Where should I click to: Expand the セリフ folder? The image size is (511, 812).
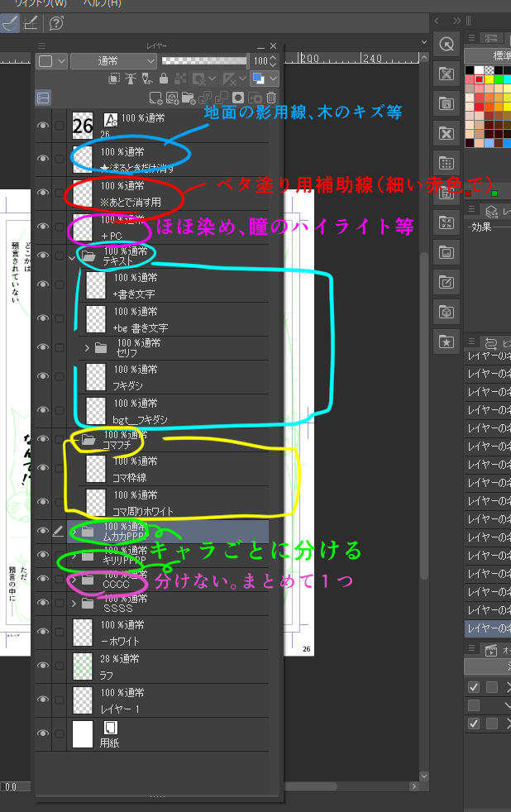[x=87, y=348]
